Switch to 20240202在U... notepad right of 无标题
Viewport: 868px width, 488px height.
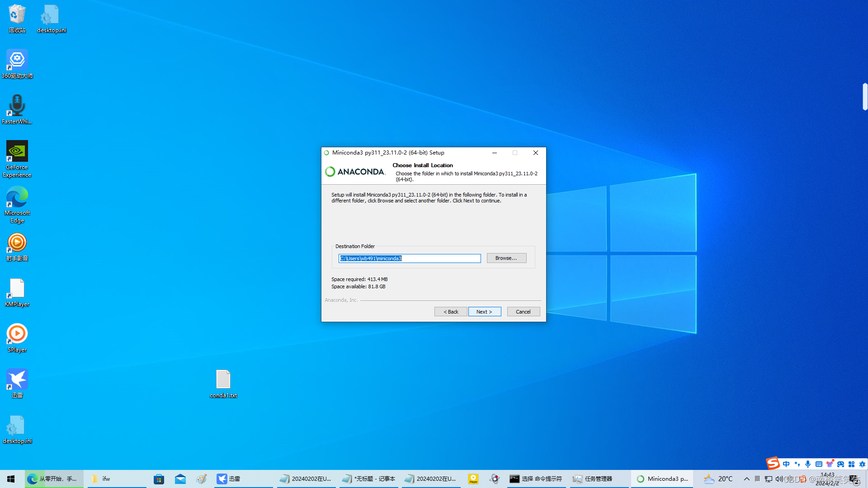pos(431,479)
